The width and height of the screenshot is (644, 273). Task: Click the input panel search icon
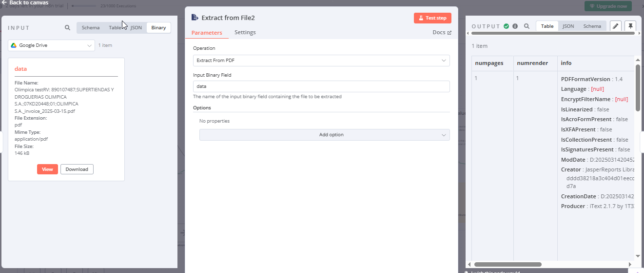pyautogui.click(x=67, y=28)
